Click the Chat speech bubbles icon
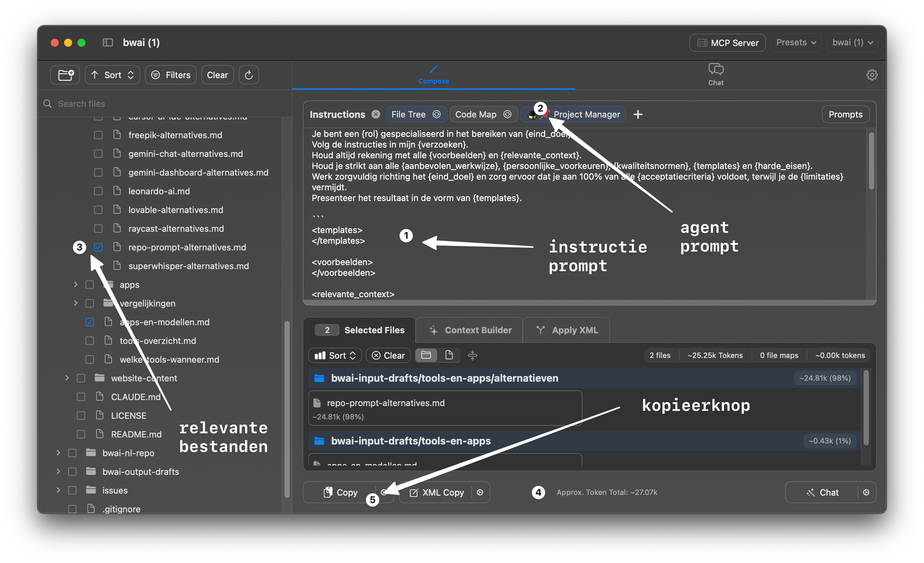Viewport: 924px width, 563px height. coord(716,69)
